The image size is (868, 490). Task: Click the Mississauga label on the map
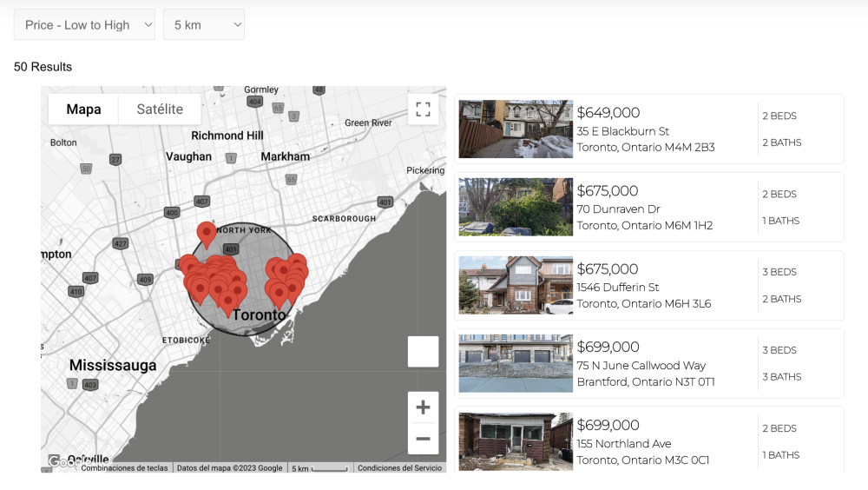(x=113, y=365)
